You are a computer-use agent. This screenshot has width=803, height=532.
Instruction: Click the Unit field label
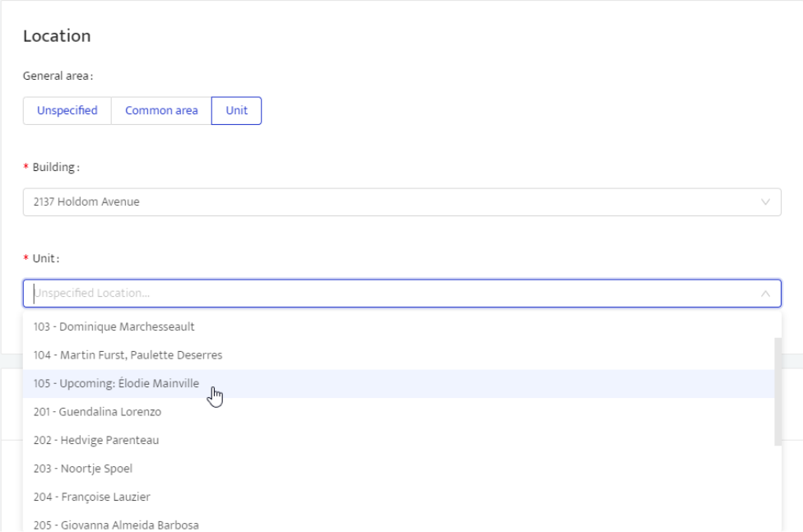pyautogui.click(x=45, y=258)
